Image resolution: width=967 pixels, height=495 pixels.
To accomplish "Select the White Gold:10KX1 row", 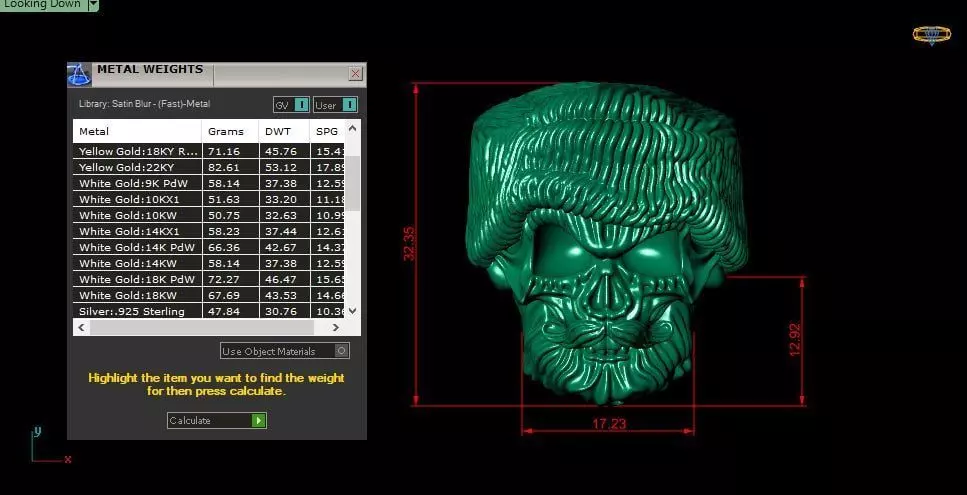I will tap(208, 199).
